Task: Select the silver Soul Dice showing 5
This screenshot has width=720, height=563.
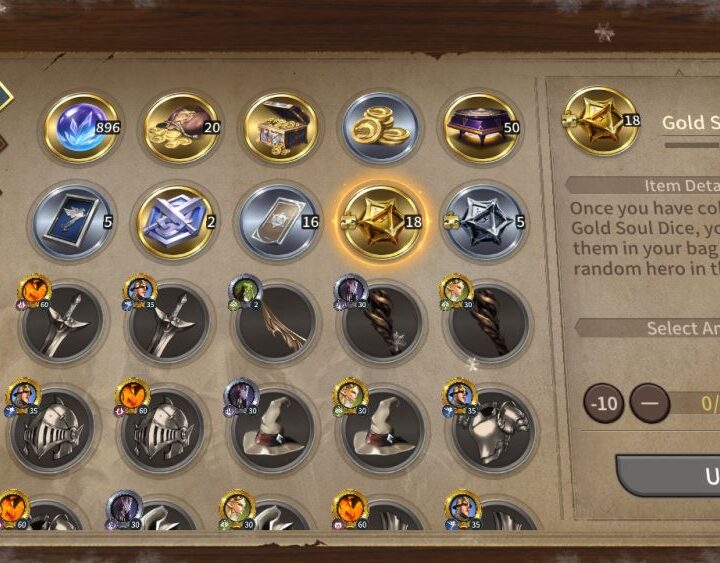Action: click(484, 222)
